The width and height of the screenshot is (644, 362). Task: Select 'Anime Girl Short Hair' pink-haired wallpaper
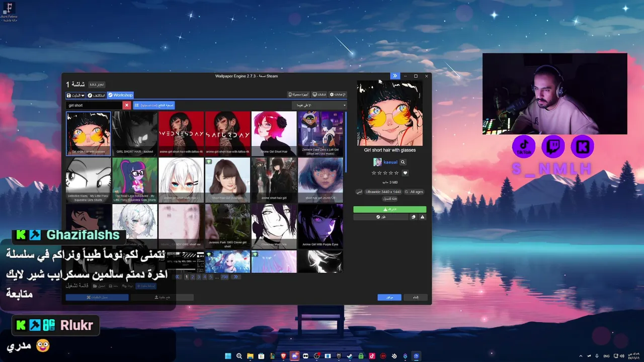[x=274, y=134]
